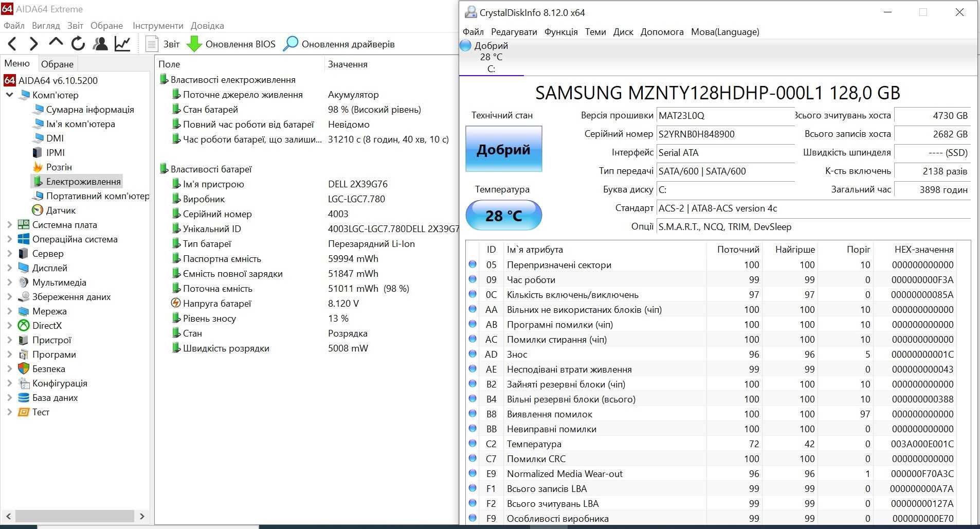The height and width of the screenshot is (529, 980).
Task: Click the Тест tree icon
Action: [x=24, y=412]
